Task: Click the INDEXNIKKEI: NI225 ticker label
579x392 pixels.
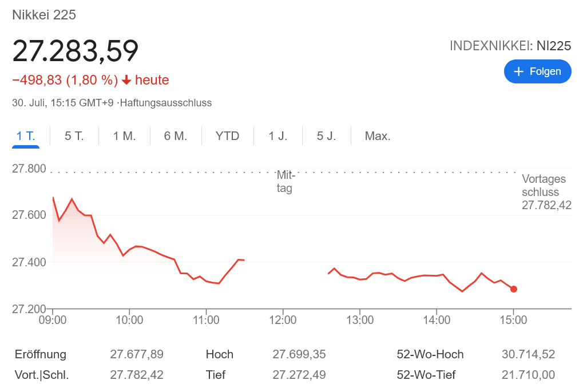Action: tap(510, 46)
